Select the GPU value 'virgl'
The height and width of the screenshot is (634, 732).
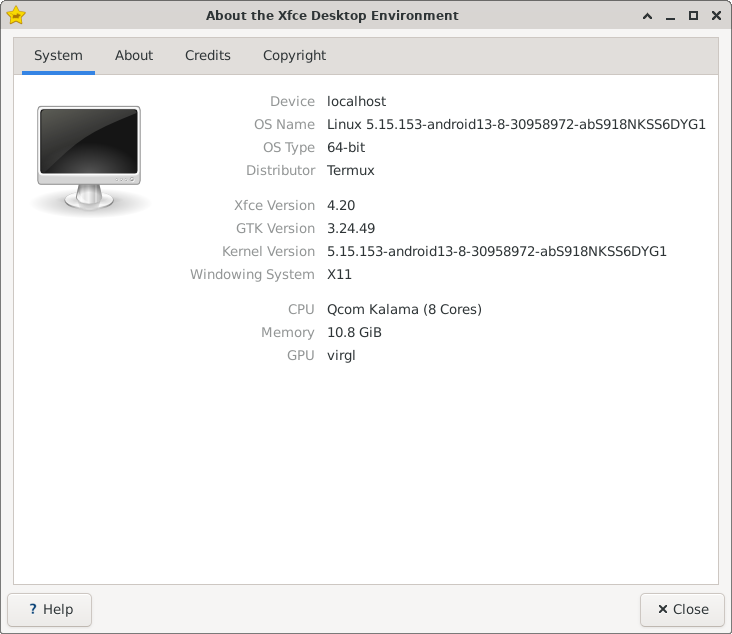341,356
